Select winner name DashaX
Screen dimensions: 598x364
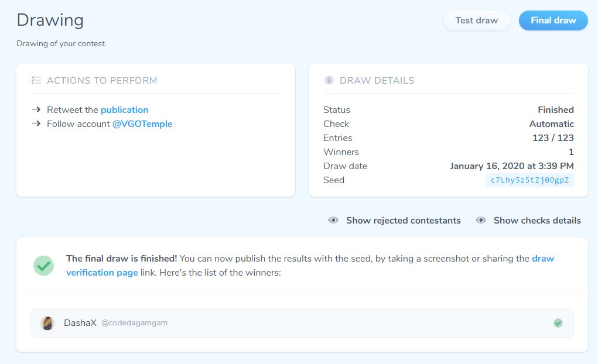point(80,323)
